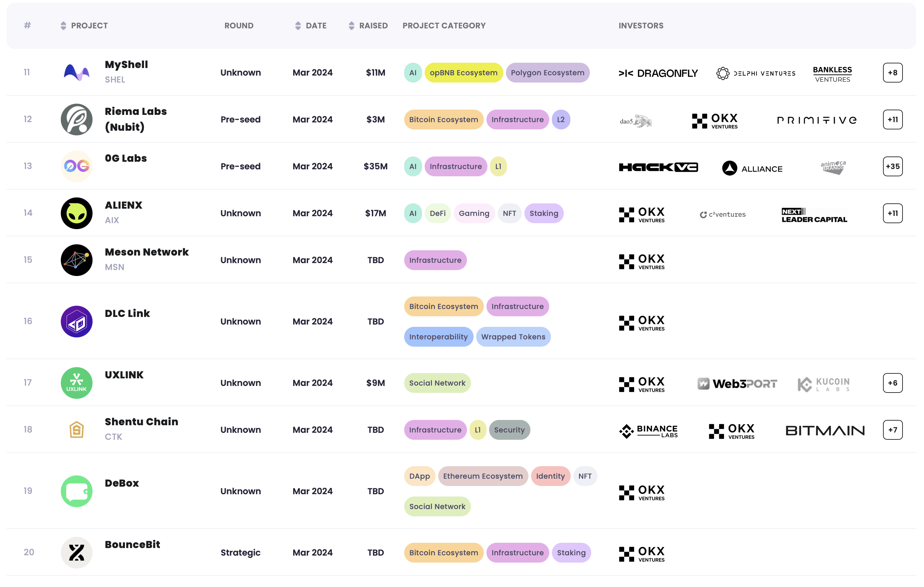Select the BounceBit logo icon

(x=76, y=552)
